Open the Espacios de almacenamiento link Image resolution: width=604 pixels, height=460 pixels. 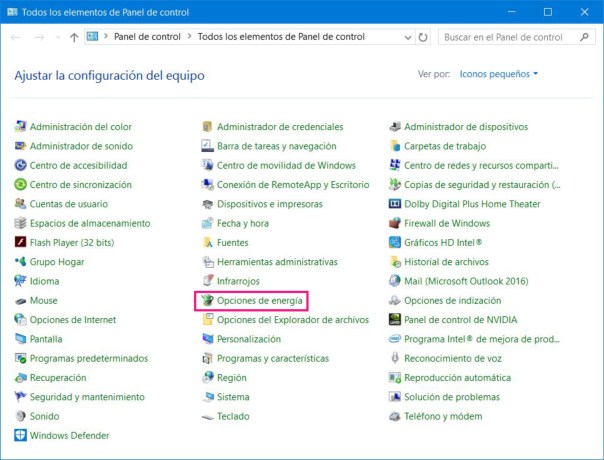tap(90, 223)
